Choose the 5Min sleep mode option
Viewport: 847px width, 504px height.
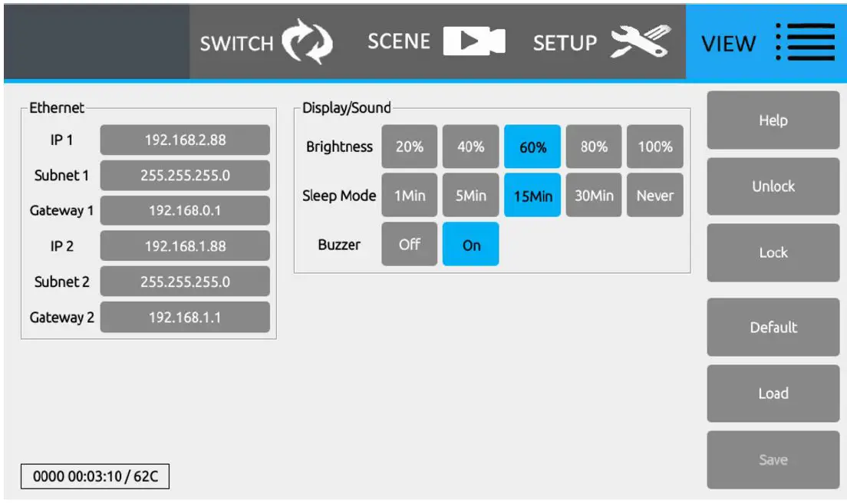470,196
